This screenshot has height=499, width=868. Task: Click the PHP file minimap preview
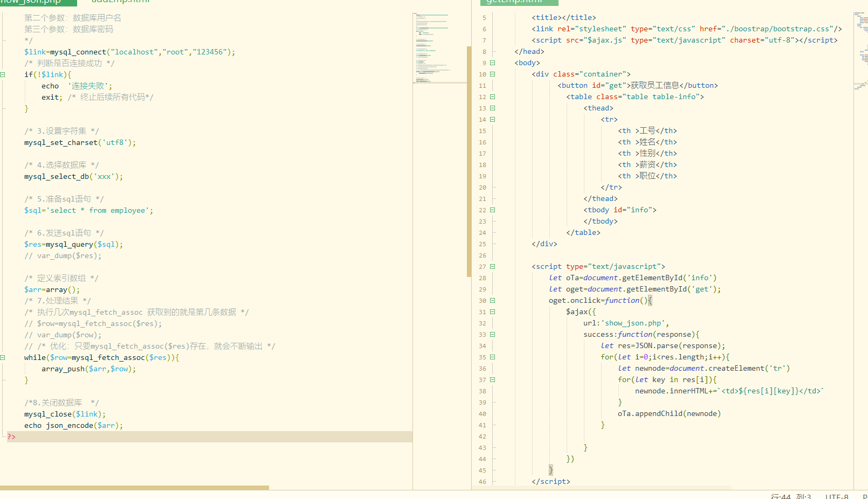[x=439, y=47]
